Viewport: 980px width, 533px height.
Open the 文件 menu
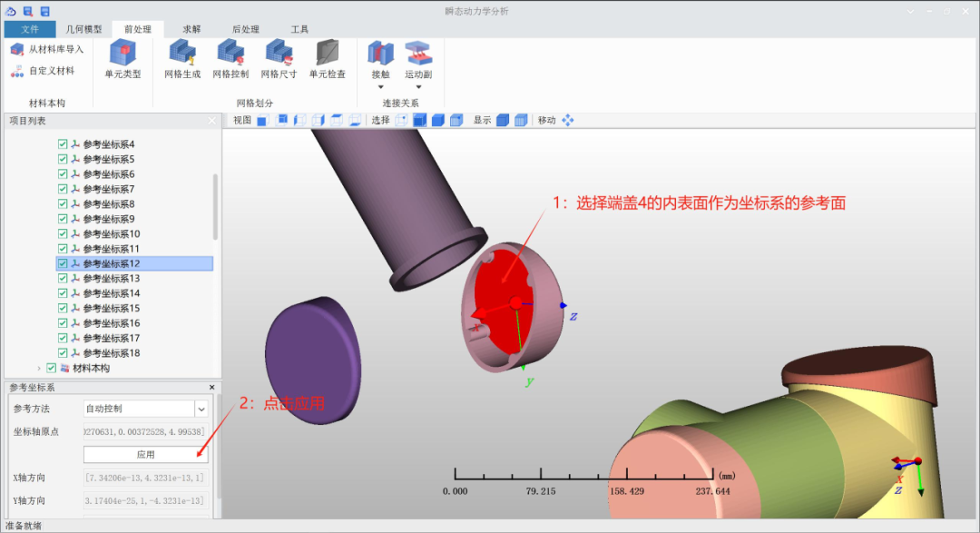coord(29,29)
